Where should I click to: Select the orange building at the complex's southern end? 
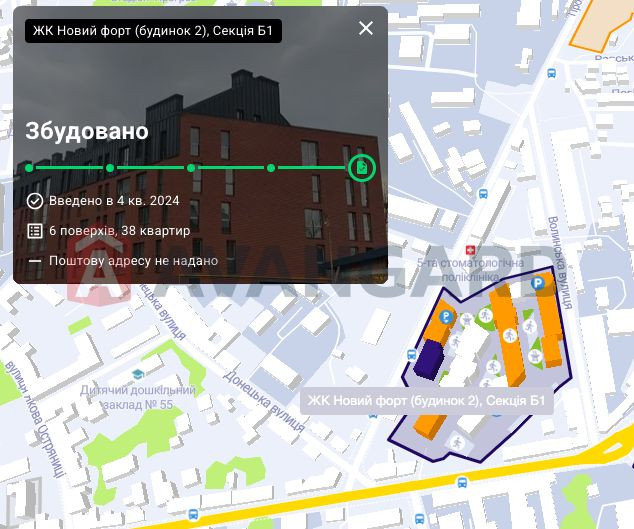(429, 425)
